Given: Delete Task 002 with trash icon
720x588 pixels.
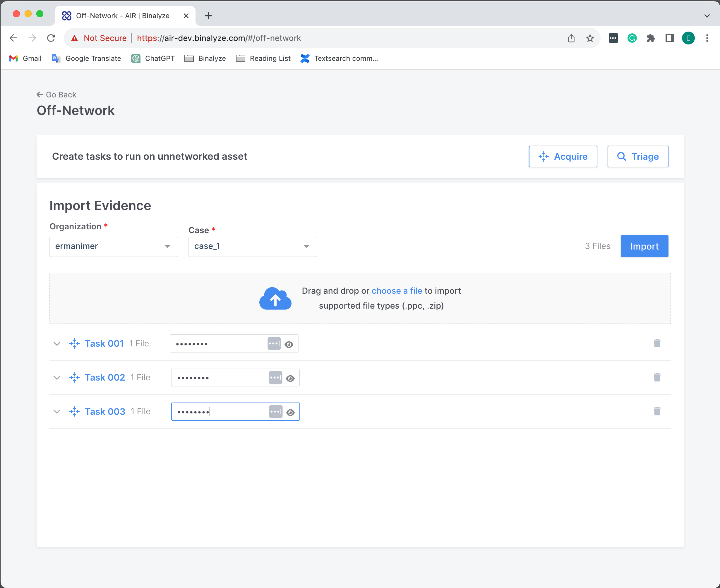Looking at the screenshot, I should [657, 377].
